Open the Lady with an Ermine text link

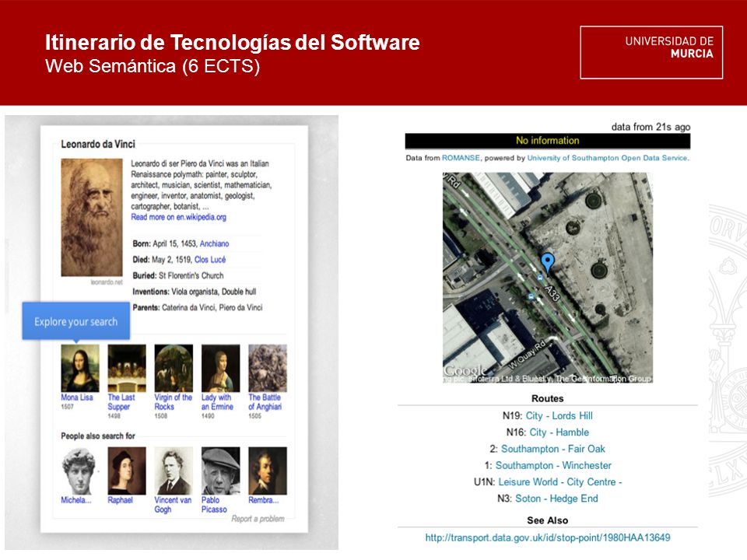tap(217, 402)
